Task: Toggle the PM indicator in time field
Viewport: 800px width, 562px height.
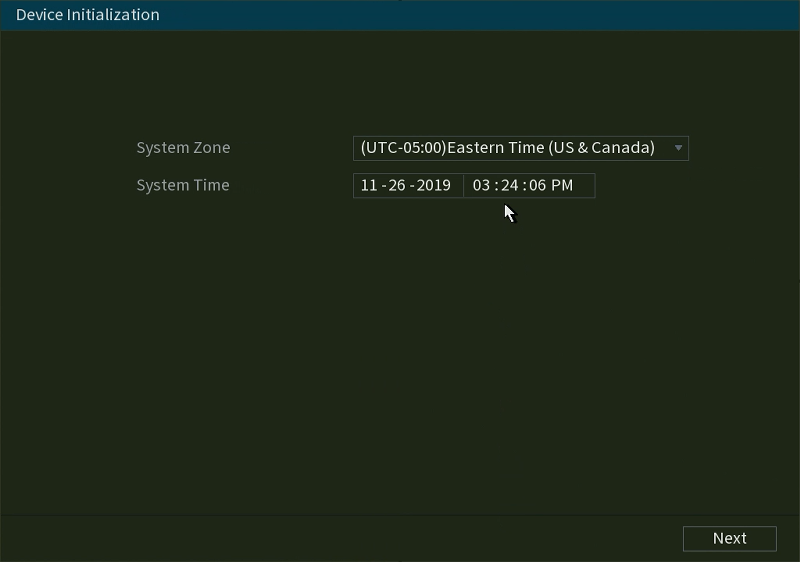Action: [562, 185]
